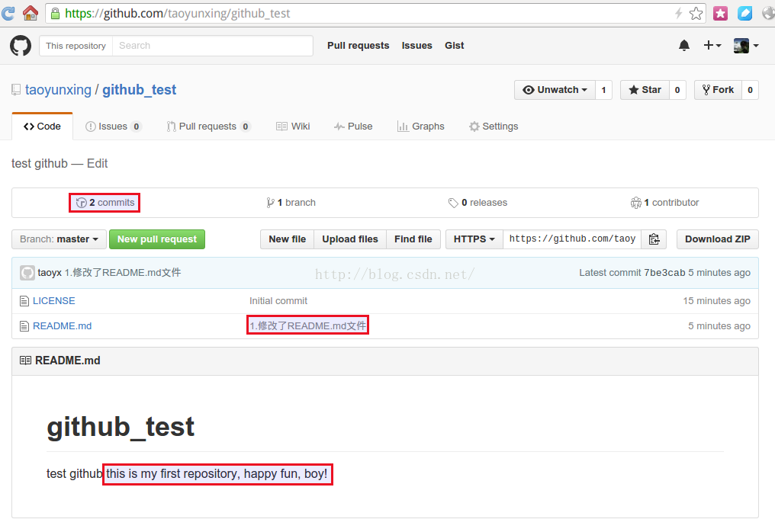Image resolution: width=775 pixels, height=532 pixels.
Task: Click the clone URL text field
Action: pyautogui.click(x=572, y=239)
